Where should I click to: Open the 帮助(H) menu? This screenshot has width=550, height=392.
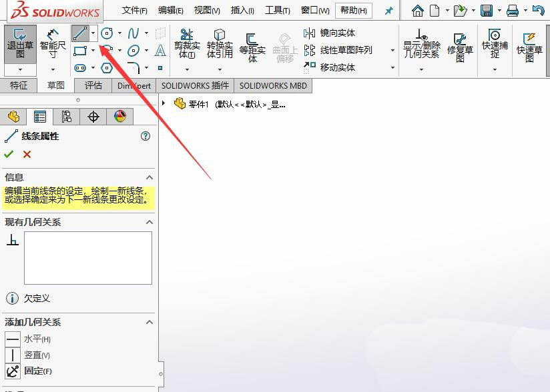tap(354, 11)
